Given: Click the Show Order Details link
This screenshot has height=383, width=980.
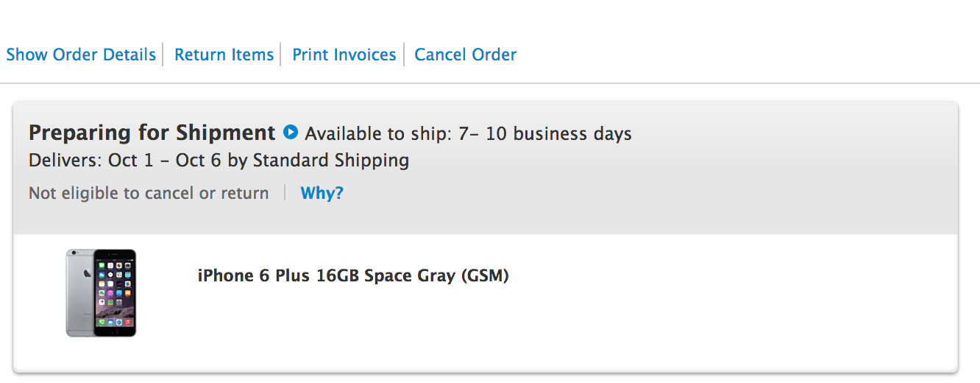Looking at the screenshot, I should click(x=81, y=55).
